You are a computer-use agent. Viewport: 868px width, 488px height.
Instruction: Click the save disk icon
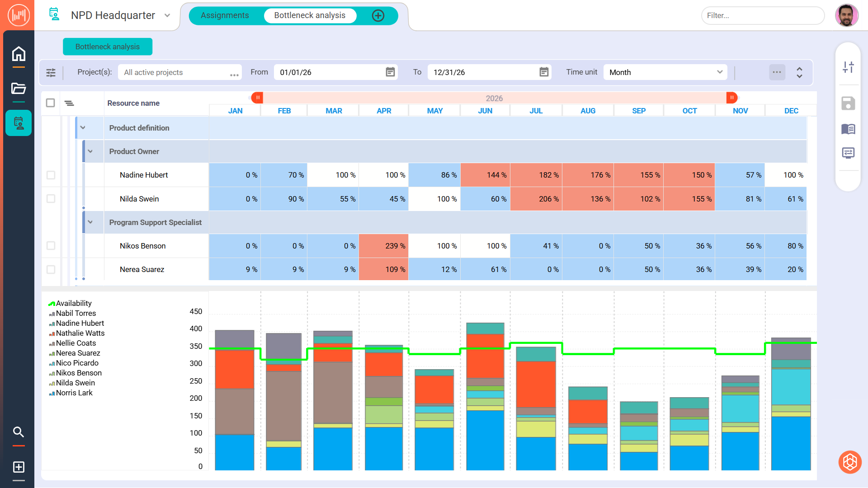click(848, 103)
